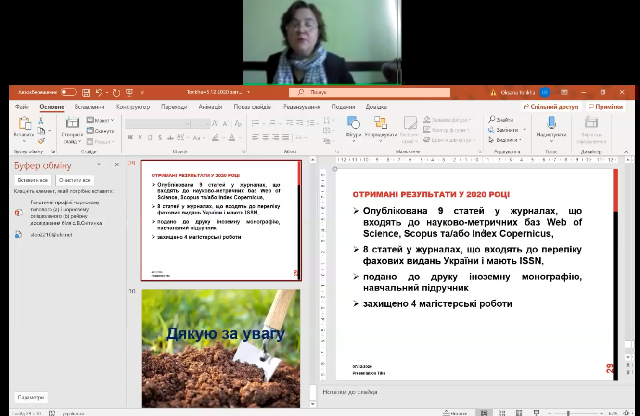Switch to the Animation (Анімація) tab

coord(210,106)
